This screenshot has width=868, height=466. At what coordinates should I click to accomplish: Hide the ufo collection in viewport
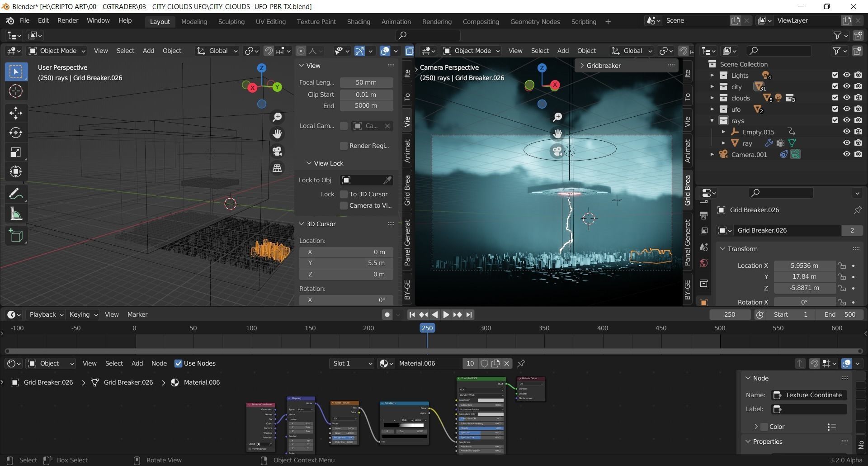(x=847, y=109)
